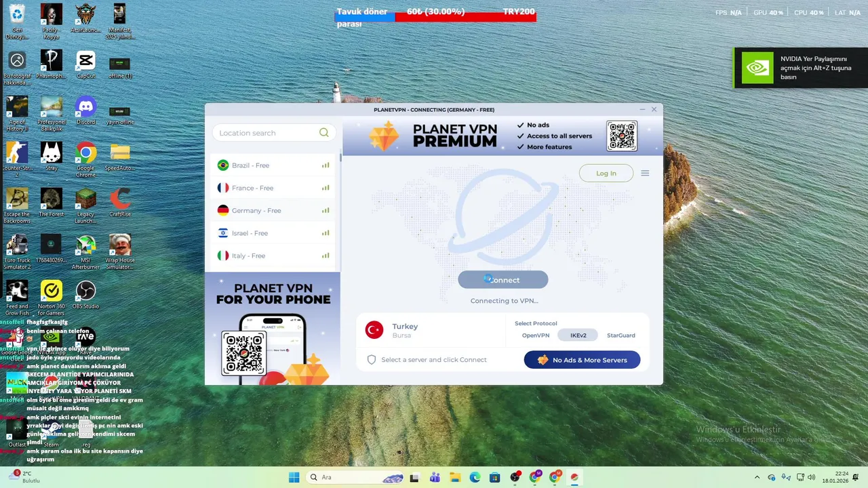Choose France - Free server row
The image size is (868, 488).
point(273,188)
